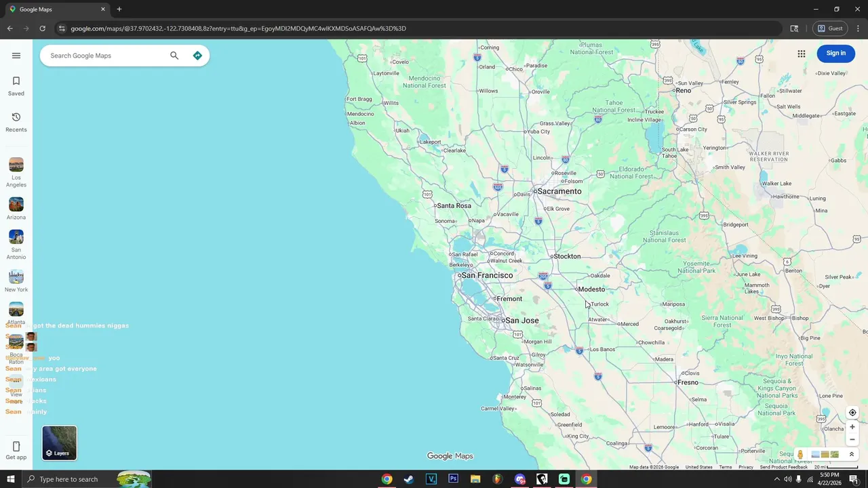868x488 pixels.
Task: Click the San Francisco city label
Action: click(x=487, y=275)
